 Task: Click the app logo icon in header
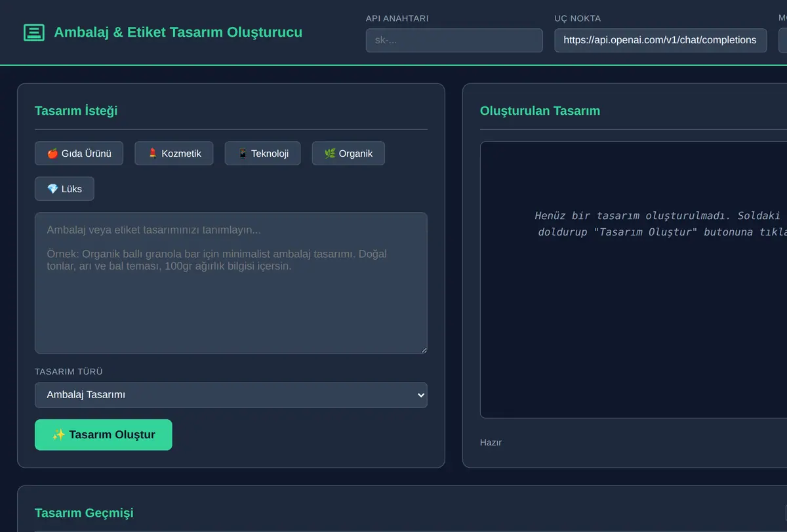point(34,32)
